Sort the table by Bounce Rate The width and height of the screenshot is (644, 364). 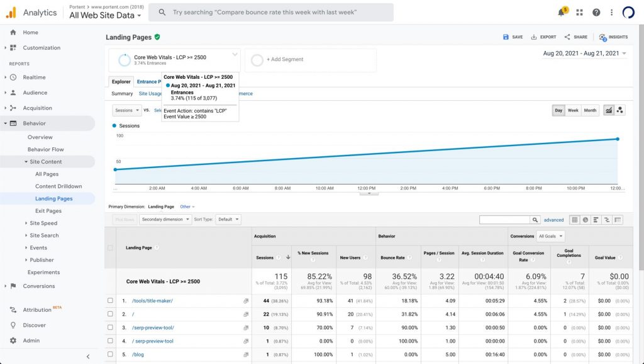click(392, 258)
